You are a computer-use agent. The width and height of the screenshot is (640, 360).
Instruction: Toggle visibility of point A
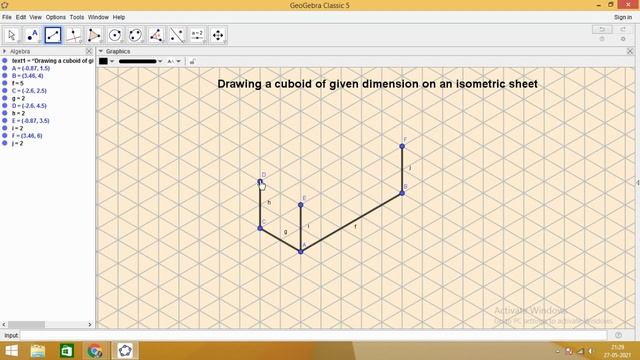pyautogui.click(x=5, y=68)
